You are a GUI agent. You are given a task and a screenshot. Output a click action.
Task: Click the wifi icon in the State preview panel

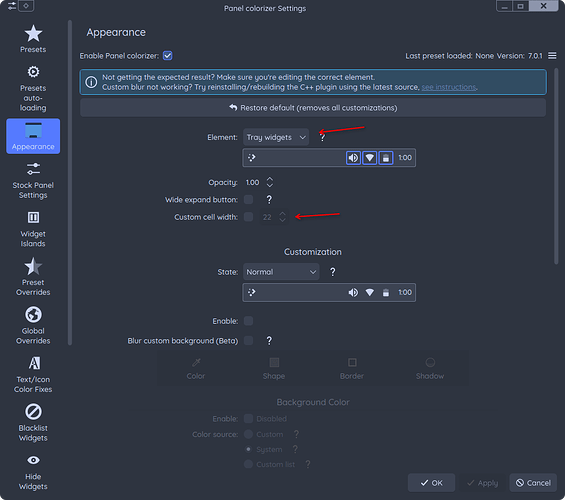(369, 293)
